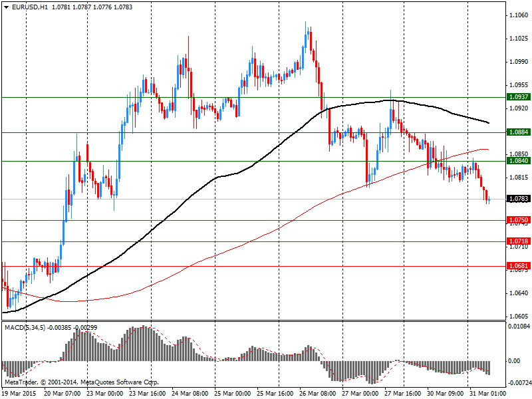Click the 1.0605 price scale value
Image resolution: width=532 pixels, height=399 pixels.
click(519, 317)
